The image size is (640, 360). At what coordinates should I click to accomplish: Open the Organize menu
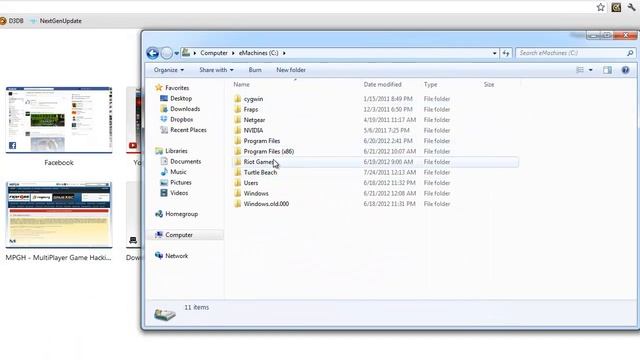pos(169,70)
